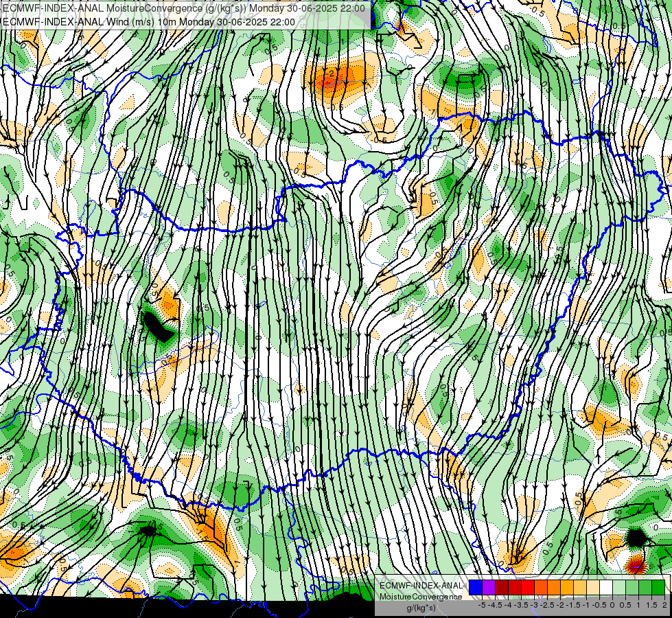
Task: Click the -4.5 legend scale value
Action: click(495, 605)
